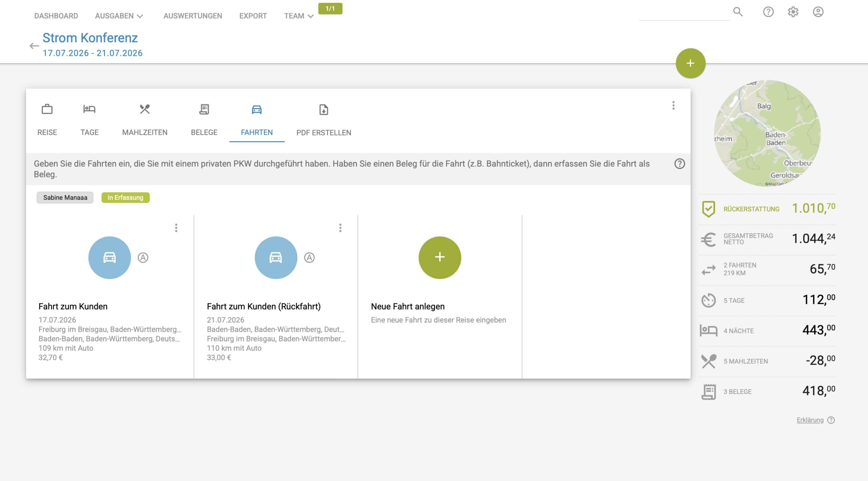Open the search magnifier icon
This screenshot has width=868, height=481.
click(738, 12)
